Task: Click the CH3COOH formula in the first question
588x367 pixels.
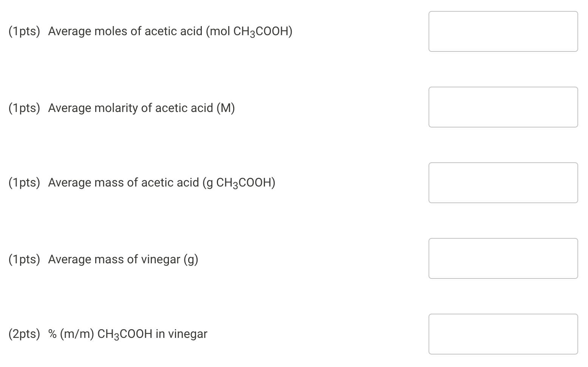Action: pyautogui.click(x=263, y=31)
